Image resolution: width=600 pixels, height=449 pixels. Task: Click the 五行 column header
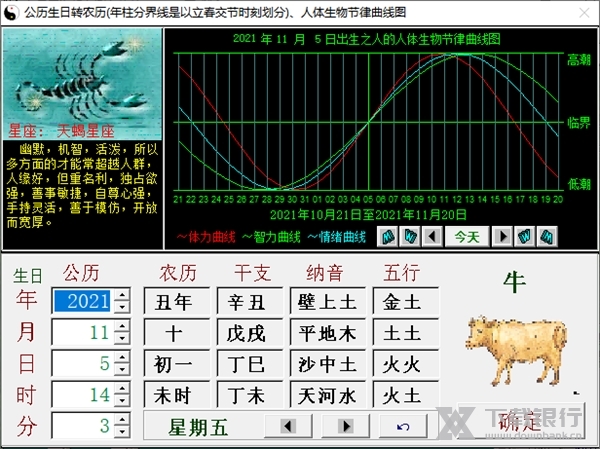tap(402, 273)
